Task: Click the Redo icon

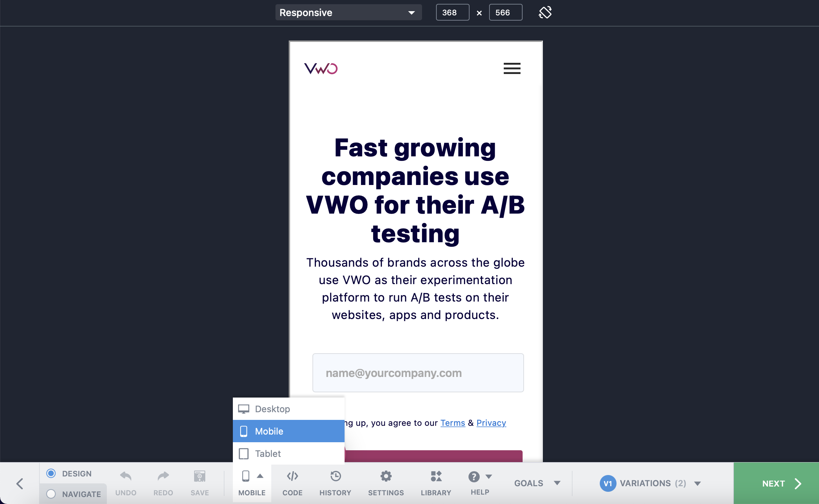Action: [163, 476]
